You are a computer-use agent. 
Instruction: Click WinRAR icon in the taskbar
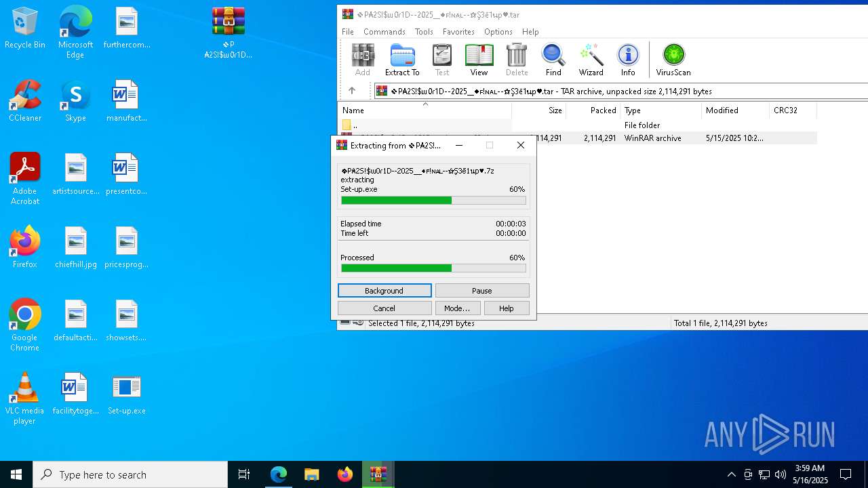pos(378,474)
